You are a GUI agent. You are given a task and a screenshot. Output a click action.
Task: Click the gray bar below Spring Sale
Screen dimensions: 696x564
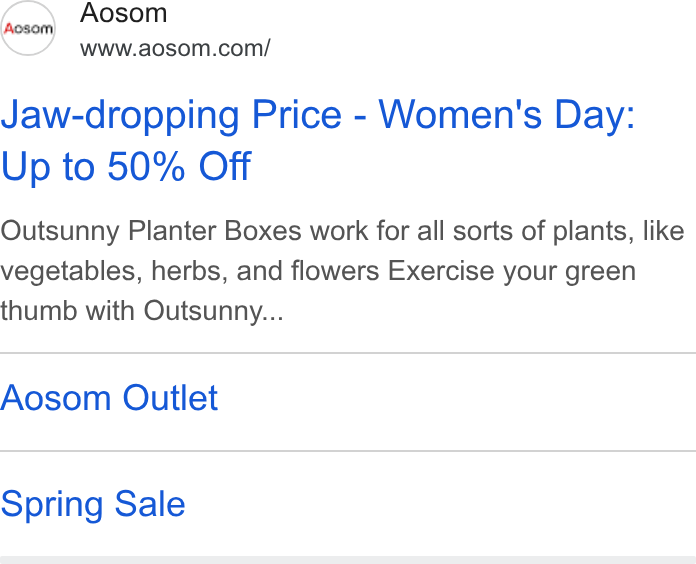348,560
